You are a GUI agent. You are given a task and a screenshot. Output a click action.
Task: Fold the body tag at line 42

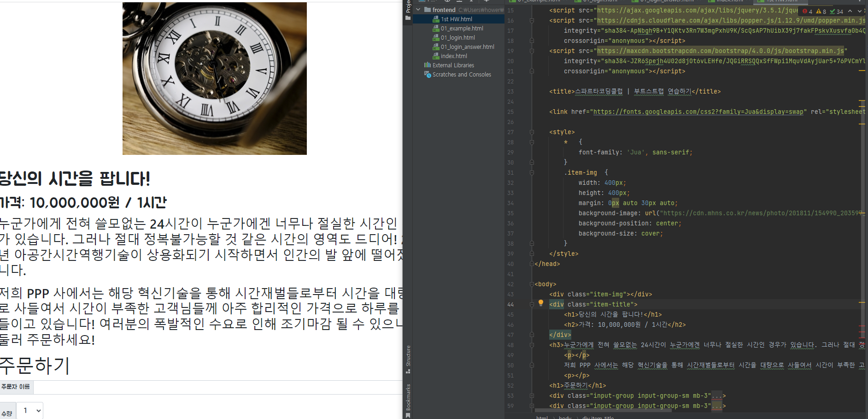pyautogui.click(x=532, y=284)
